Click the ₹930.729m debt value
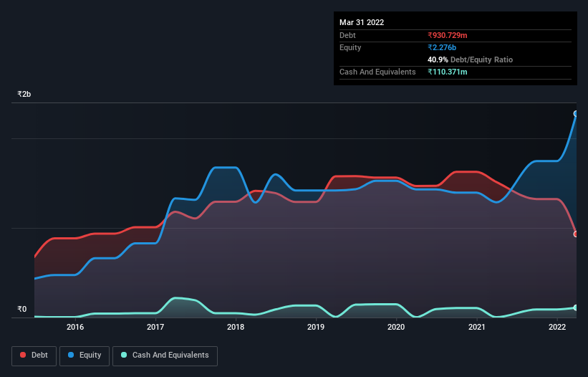The image size is (588, 377). point(448,35)
